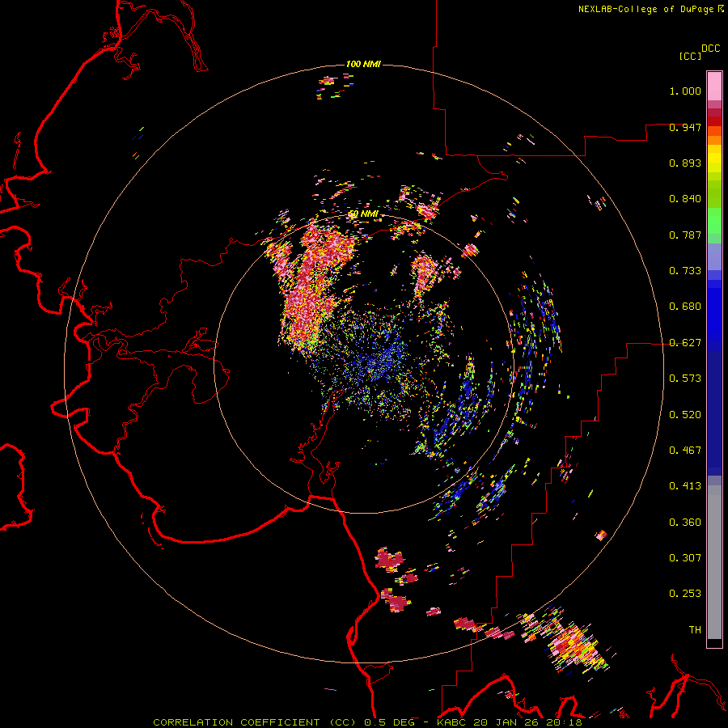Viewport: 728px width, 728px height.
Task: Click the 0.413 scale value
Action: 685,486
